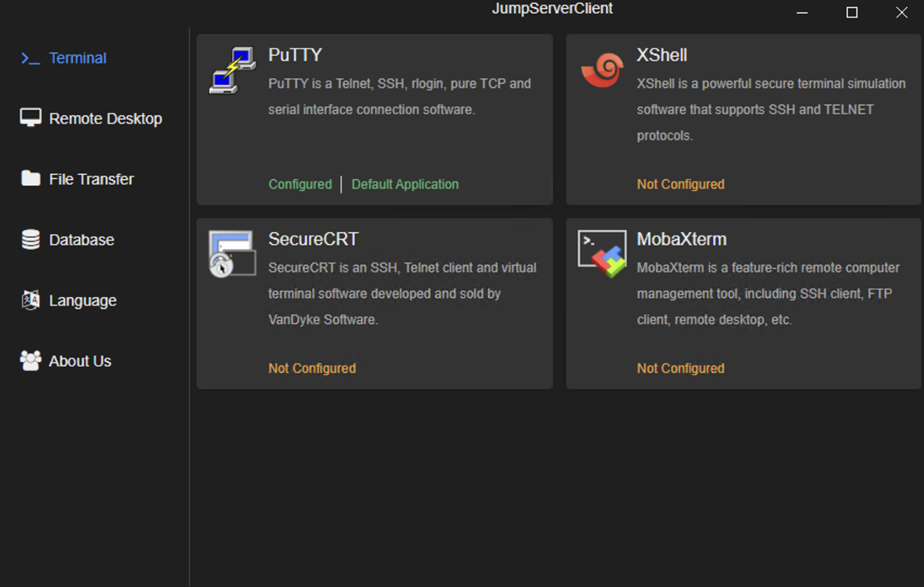Viewport: 924px width, 587px height.
Task: Click the PuTTY description text
Action: pos(399,96)
